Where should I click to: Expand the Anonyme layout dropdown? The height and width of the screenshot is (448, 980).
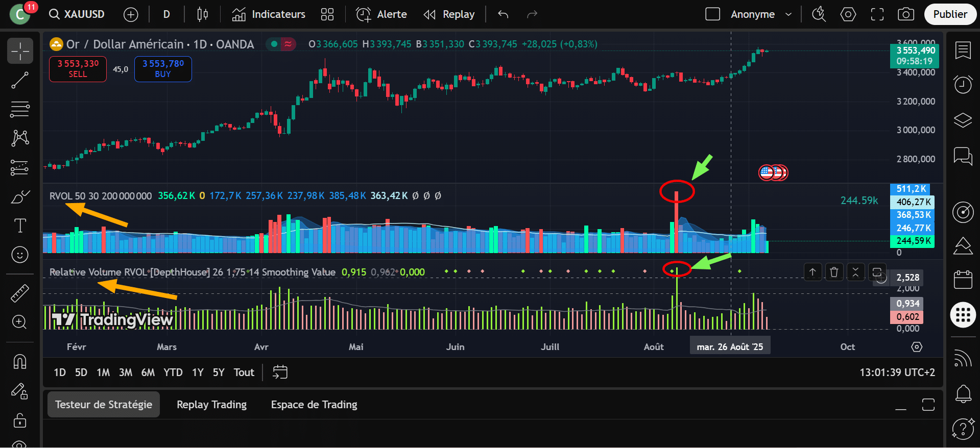coord(788,14)
